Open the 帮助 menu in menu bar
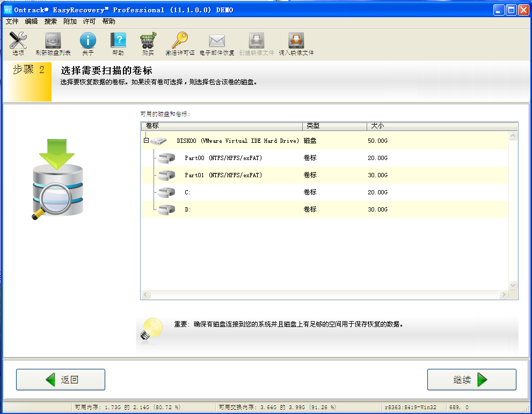This screenshot has width=532, height=414. click(108, 21)
